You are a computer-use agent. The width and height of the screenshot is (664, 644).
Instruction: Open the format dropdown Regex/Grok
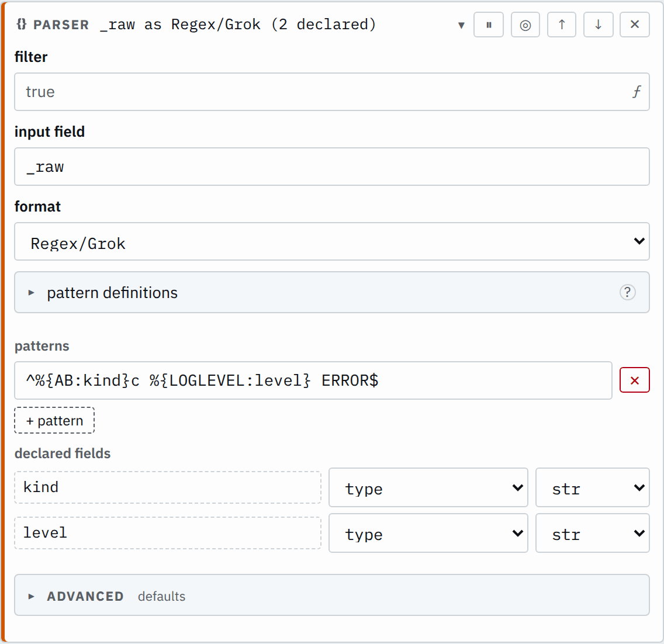coord(331,241)
